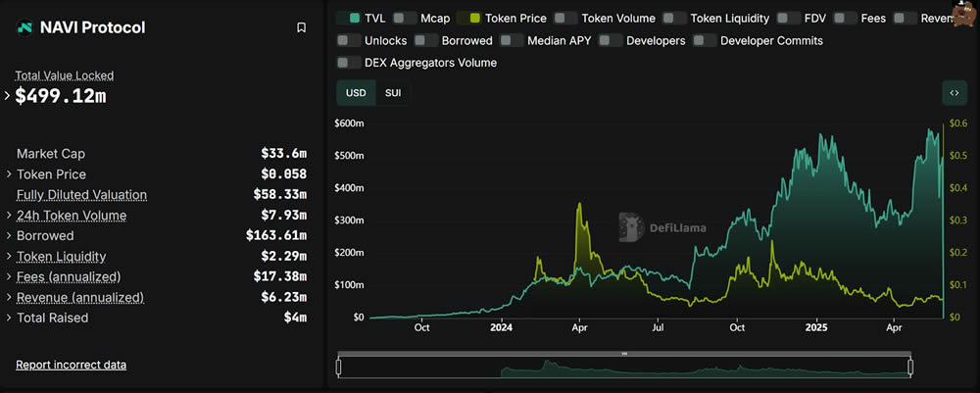Turn on the Fees toggle
Viewport: 980px width, 393px height.
tap(845, 18)
